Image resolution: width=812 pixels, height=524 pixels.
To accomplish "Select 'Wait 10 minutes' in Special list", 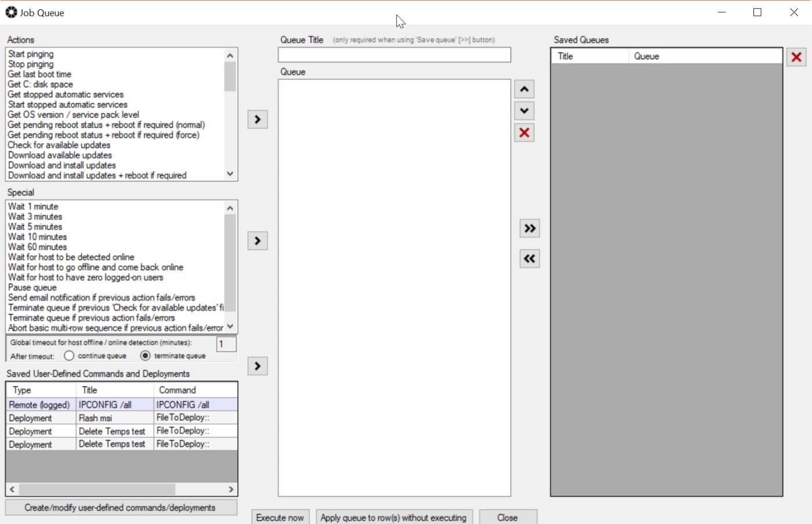I will coord(38,237).
